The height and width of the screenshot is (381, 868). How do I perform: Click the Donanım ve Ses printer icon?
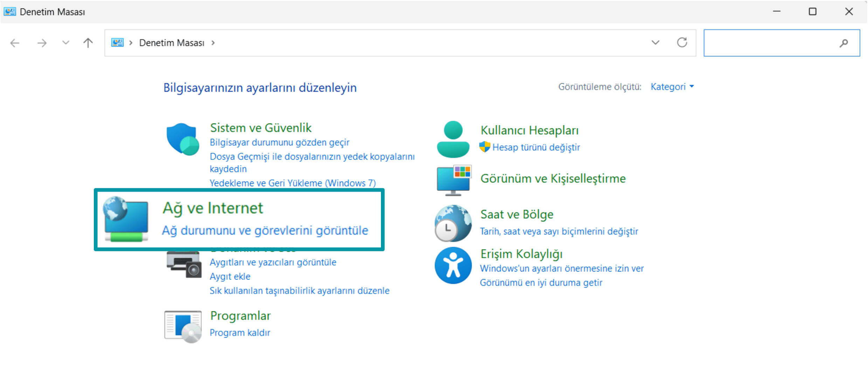183,265
